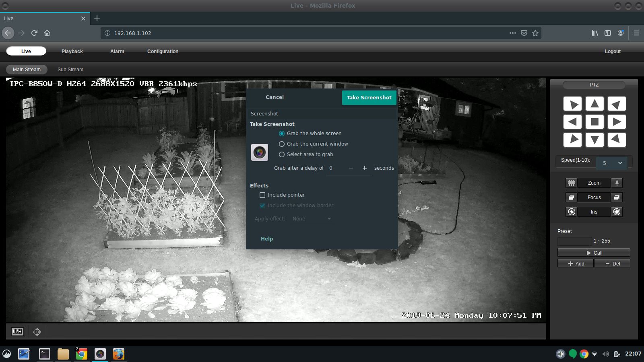Viewport: 644px width, 362px height.
Task: Click the full-screen icon below the video
Action: pyautogui.click(x=37, y=332)
